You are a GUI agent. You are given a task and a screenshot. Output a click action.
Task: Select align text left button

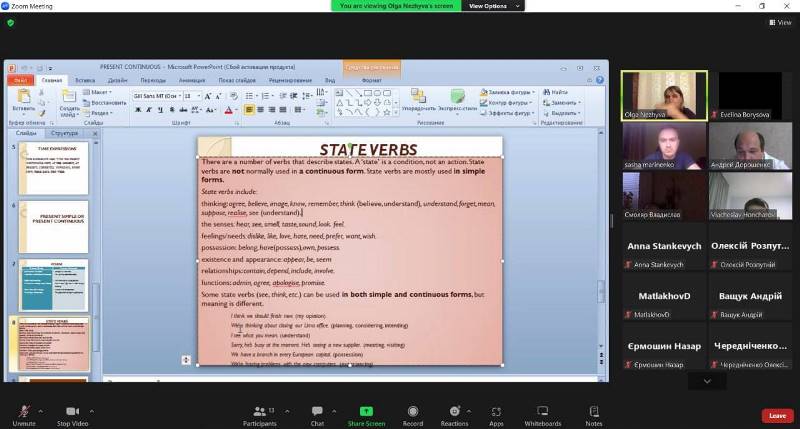click(x=249, y=110)
